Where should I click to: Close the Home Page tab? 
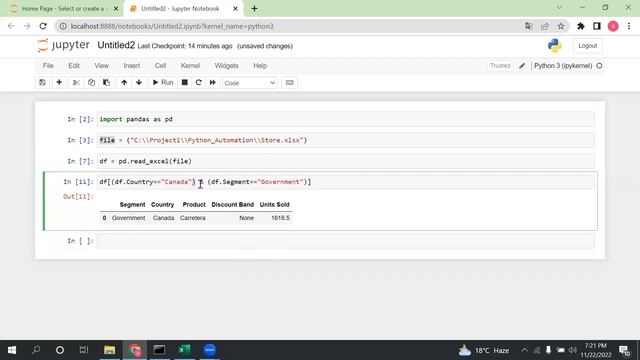click(116, 9)
